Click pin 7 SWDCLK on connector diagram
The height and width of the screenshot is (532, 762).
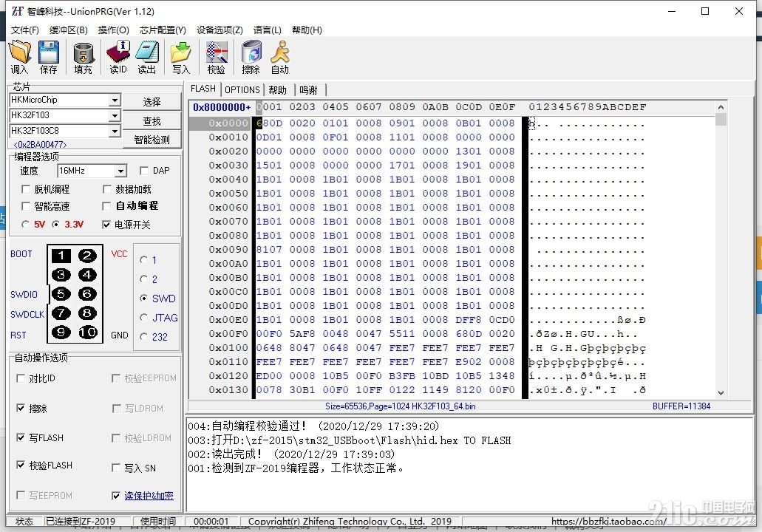click(x=61, y=313)
